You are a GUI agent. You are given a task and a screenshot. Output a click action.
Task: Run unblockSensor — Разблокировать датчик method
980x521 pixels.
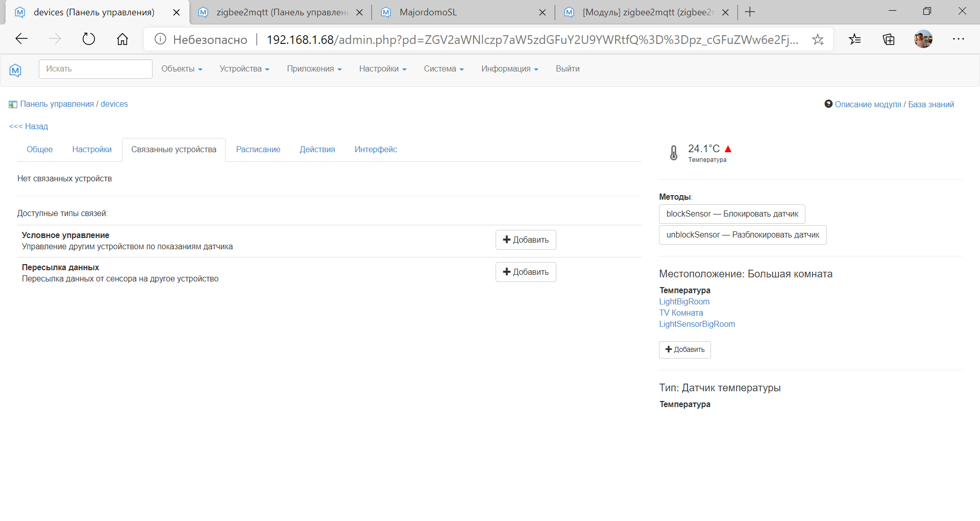743,235
